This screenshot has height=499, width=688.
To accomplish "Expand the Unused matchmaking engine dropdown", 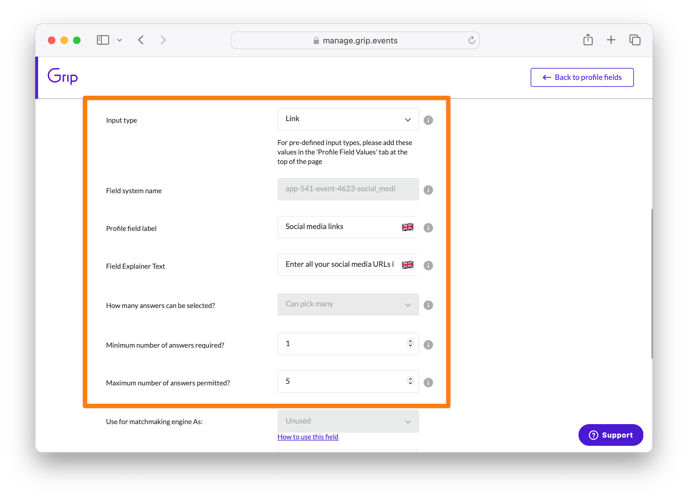I will [348, 421].
